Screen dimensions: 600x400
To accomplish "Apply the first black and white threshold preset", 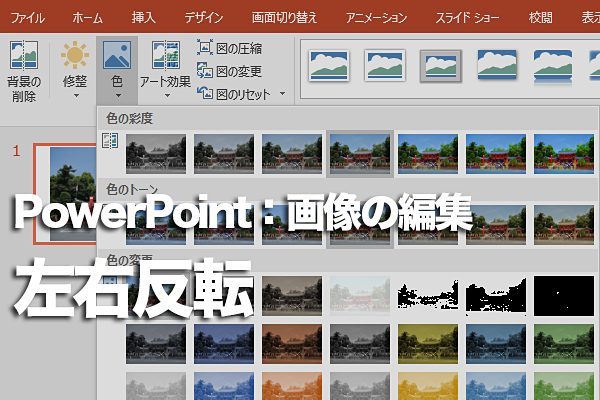I will point(428,296).
